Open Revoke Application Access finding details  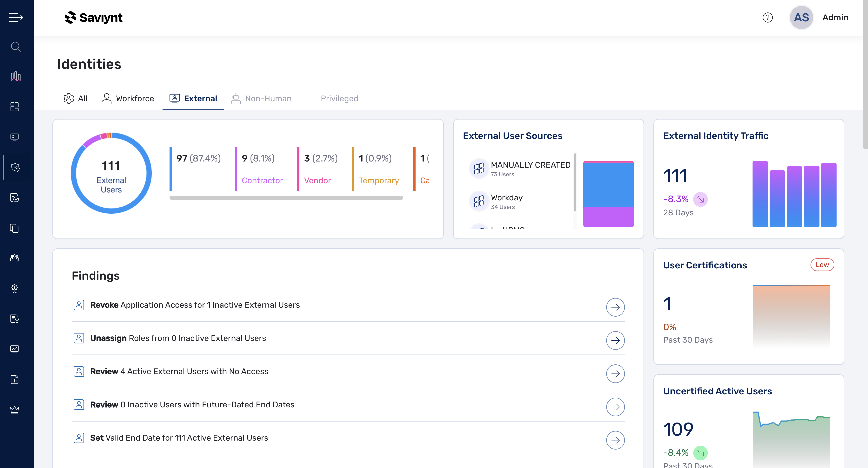pyautogui.click(x=616, y=307)
